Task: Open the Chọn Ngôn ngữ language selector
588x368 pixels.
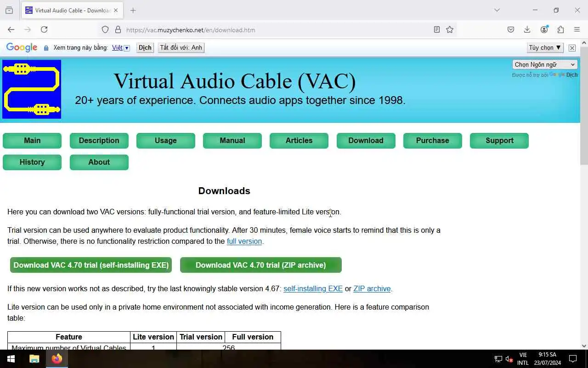Action: (x=545, y=64)
